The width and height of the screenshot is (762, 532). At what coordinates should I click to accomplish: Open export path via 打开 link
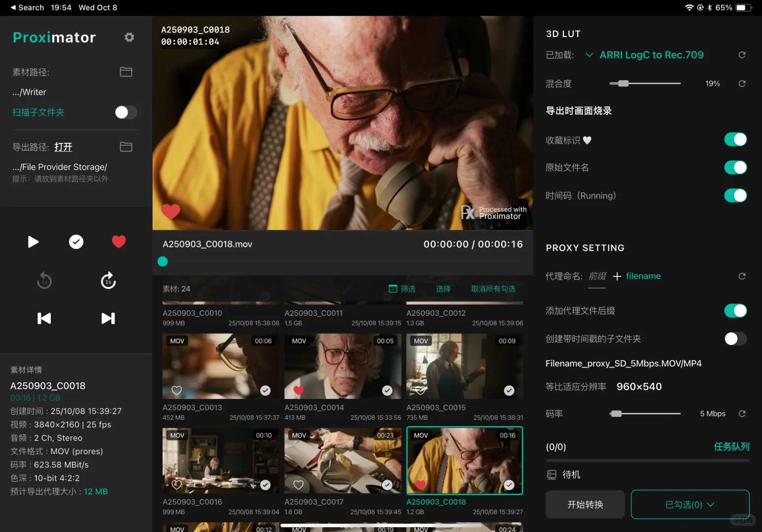pos(63,147)
